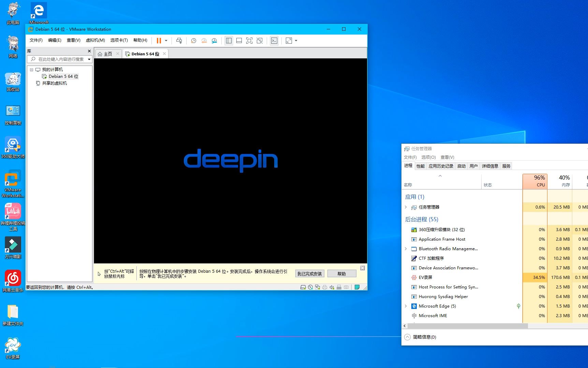Click the sound card status bar icon
The width and height of the screenshot is (588, 368).
[x=332, y=287]
